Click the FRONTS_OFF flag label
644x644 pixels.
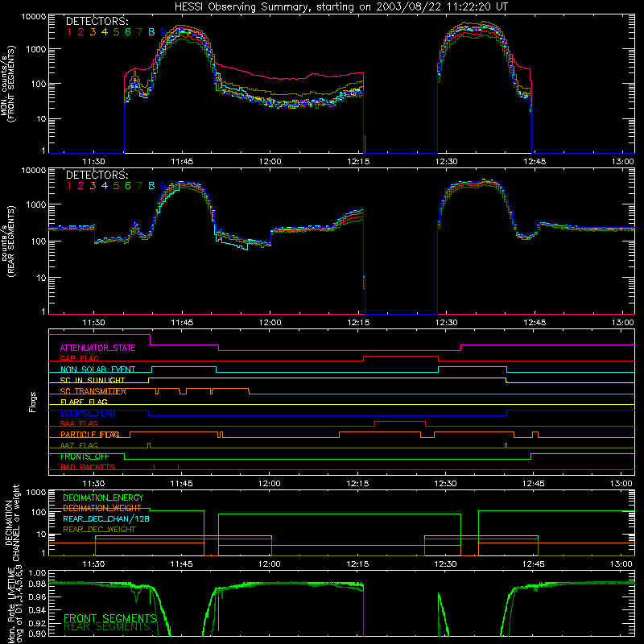[x=85, y=456]
